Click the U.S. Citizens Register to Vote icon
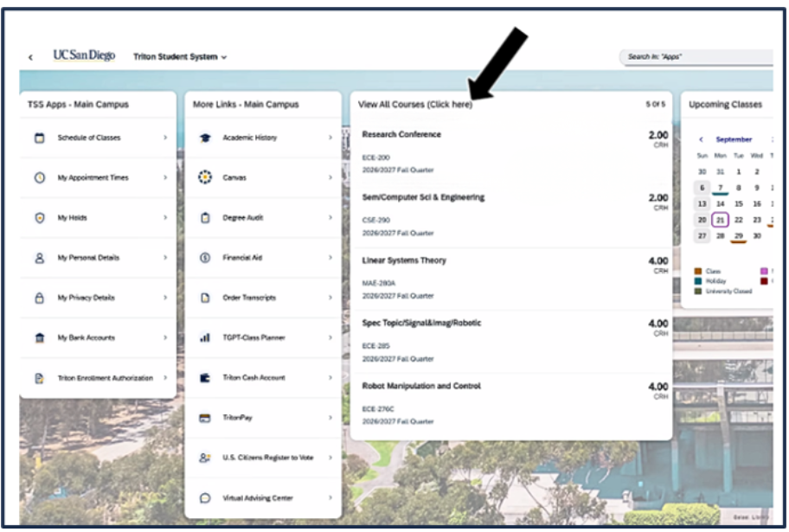Viewport: 789px width, 532px height. point(205,458)
